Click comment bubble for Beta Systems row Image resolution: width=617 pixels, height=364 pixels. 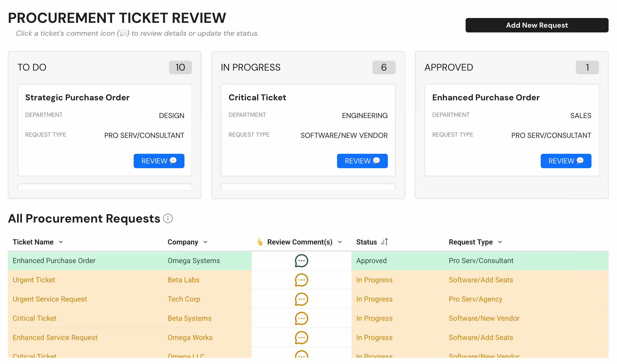[301, 318]
